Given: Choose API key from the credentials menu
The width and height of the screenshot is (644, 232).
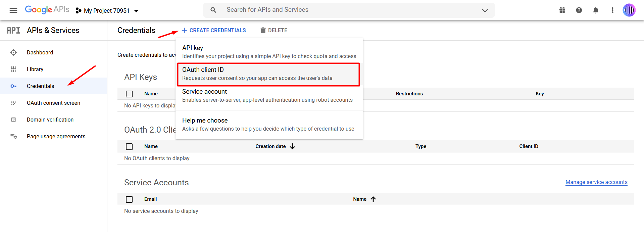Looking at the screenshot, I should click(269, 52).
